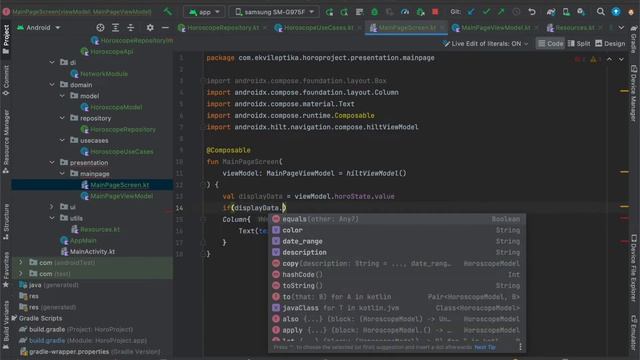The width and height of the screenshot is (640, 360).
Task: Click the Git Push arrow
Action: pyautogui.click(x=501, y=12)
